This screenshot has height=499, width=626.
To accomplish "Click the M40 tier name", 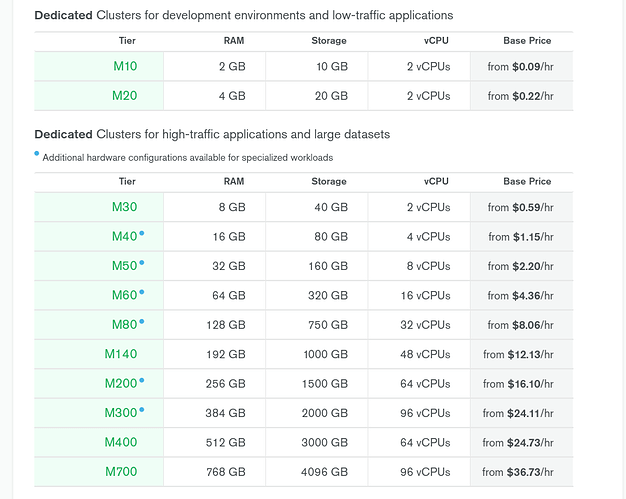I will click(124, 237).
